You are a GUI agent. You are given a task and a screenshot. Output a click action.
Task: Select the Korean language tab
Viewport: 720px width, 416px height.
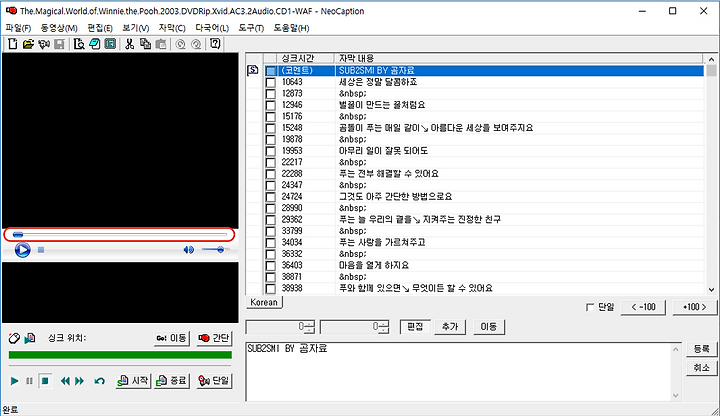point(264,302)
